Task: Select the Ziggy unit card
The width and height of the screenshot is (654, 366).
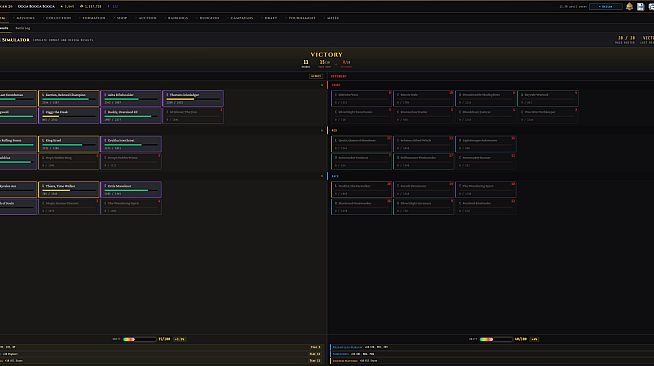Action: [69, 115]
